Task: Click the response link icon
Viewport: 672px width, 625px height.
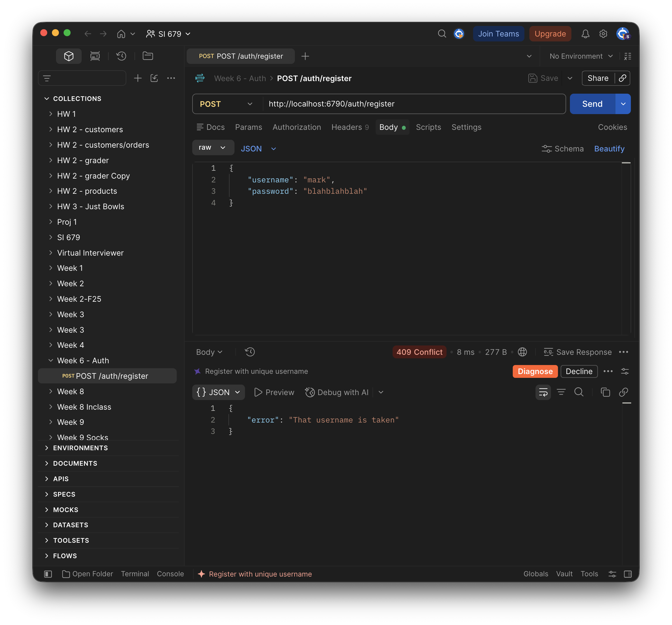Action: (x=623, y=392)
